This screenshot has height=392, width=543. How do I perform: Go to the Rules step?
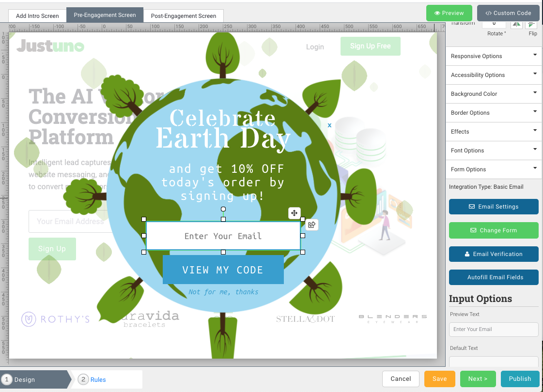pos(98,380)
